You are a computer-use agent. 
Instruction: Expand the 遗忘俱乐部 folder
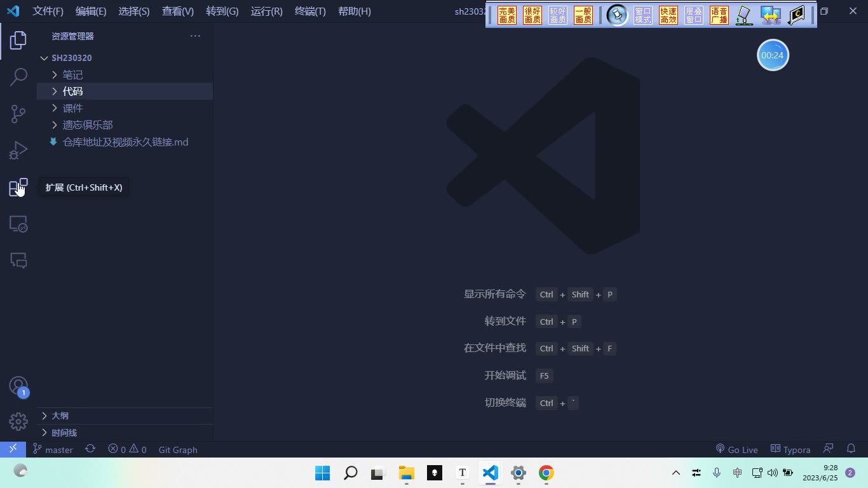click(x=125, y=125)
